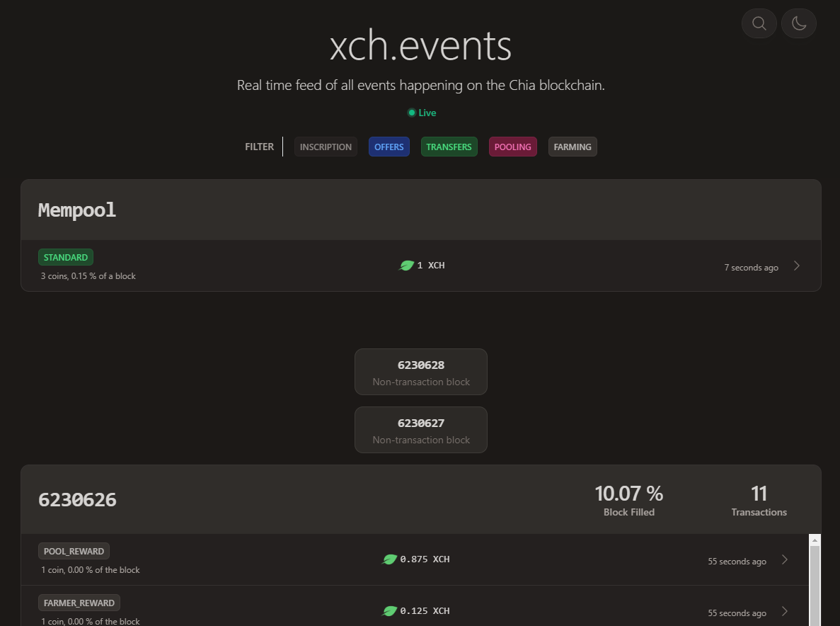Image resolution: width=840 pixels, height=626 pixels.
Task: Click FARMER_REWARD row '55 seconds ago' timestamp
Action: pyautogui.click(x=737, y=613)
